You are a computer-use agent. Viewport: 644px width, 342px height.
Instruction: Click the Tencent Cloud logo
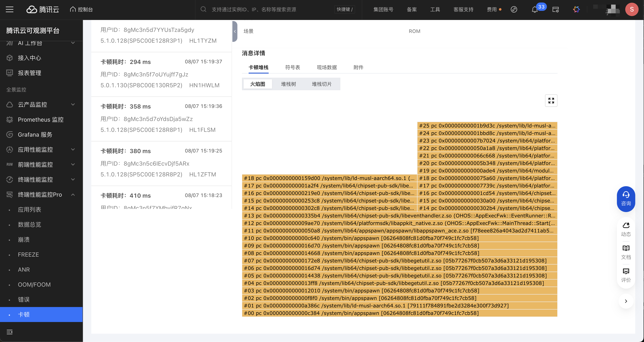[x=43, y=10]
